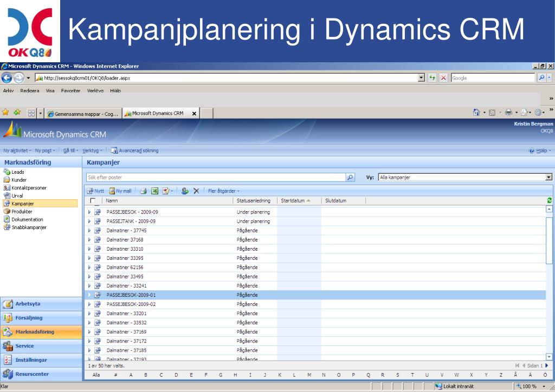Click the Tools gear icon in the browser command bar
Viewport: 555px width, 392px height.
538,113
